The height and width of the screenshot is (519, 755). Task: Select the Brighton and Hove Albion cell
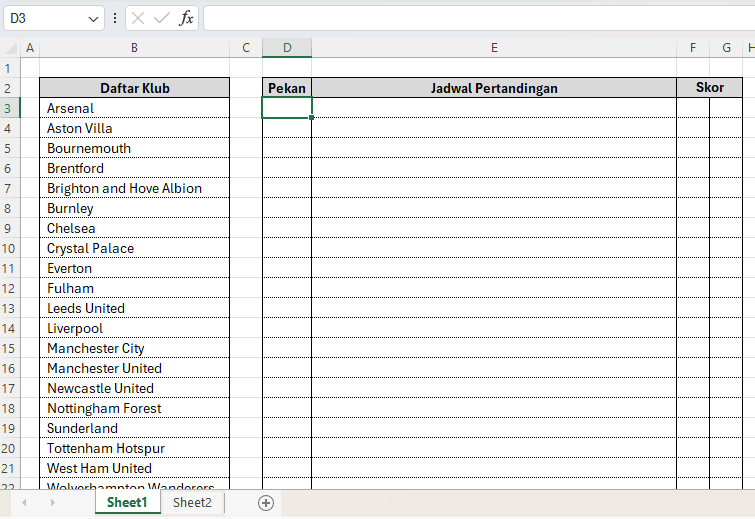(134, 188)
